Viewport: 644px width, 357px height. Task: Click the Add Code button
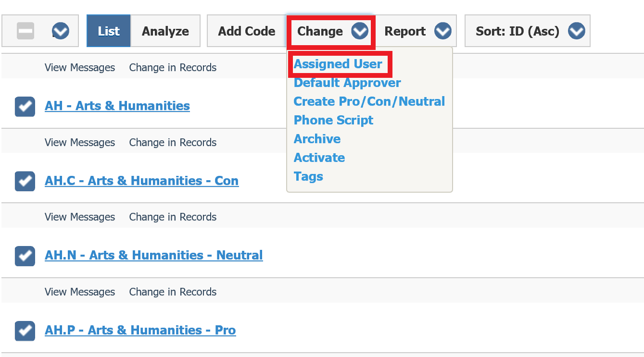tap(247, 31)
